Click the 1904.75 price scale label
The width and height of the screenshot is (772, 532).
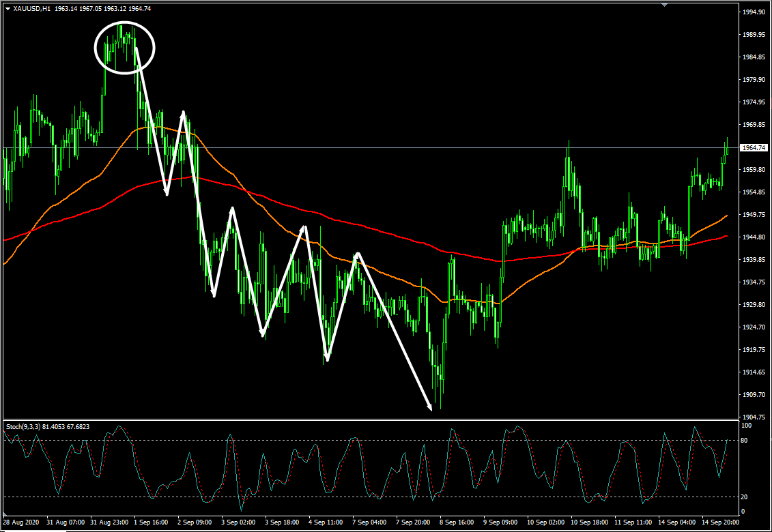click(754, 417)
